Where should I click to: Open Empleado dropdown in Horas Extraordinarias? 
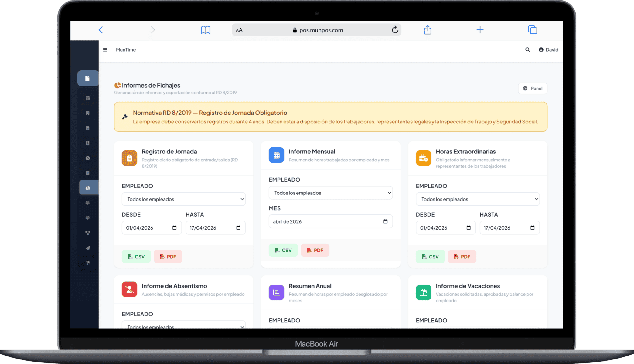tap(478, 199)
